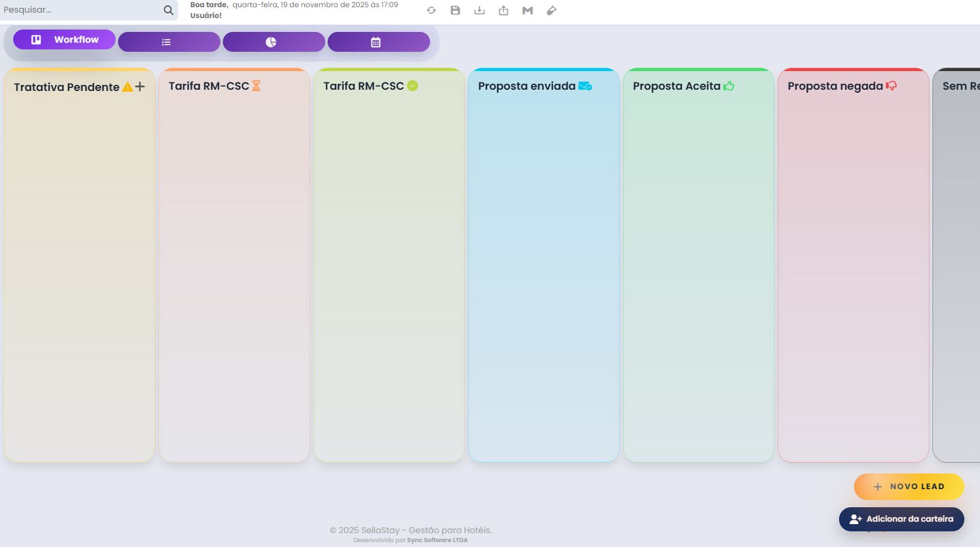
Task: Focus the Pesquisar search field
Action: [x=81, y=10]
